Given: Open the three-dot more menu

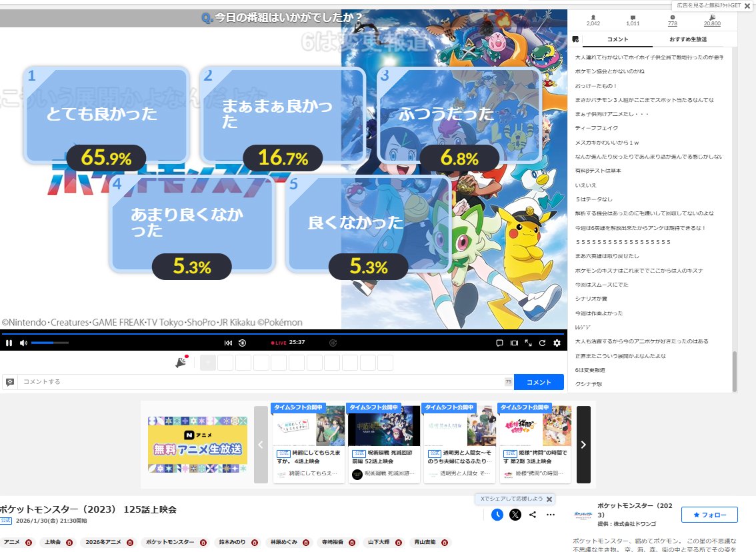Looking at the screenshot, I should (551, 515).
